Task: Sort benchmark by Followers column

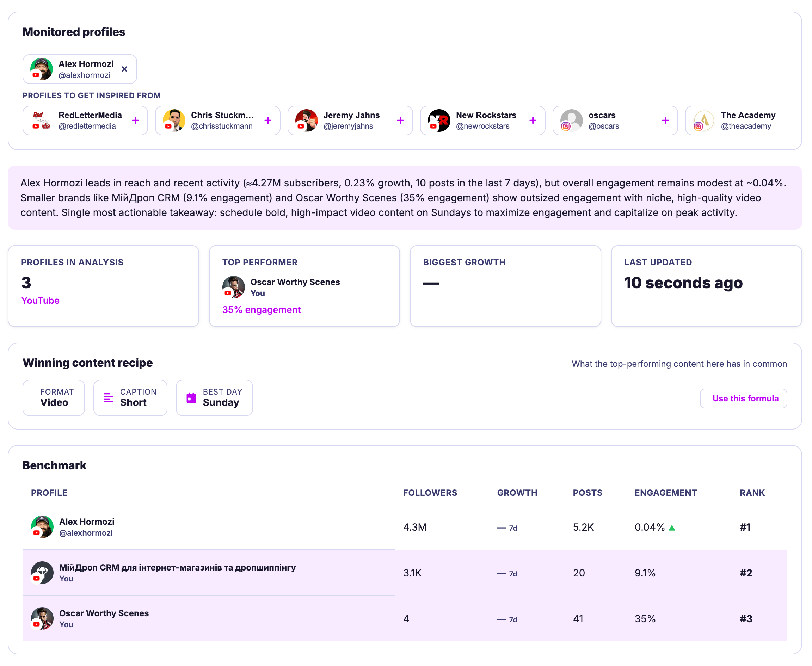Action: click(x=430, y=493)
